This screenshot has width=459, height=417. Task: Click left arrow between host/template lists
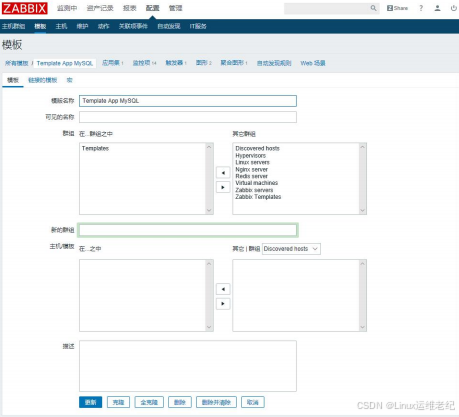223,289
